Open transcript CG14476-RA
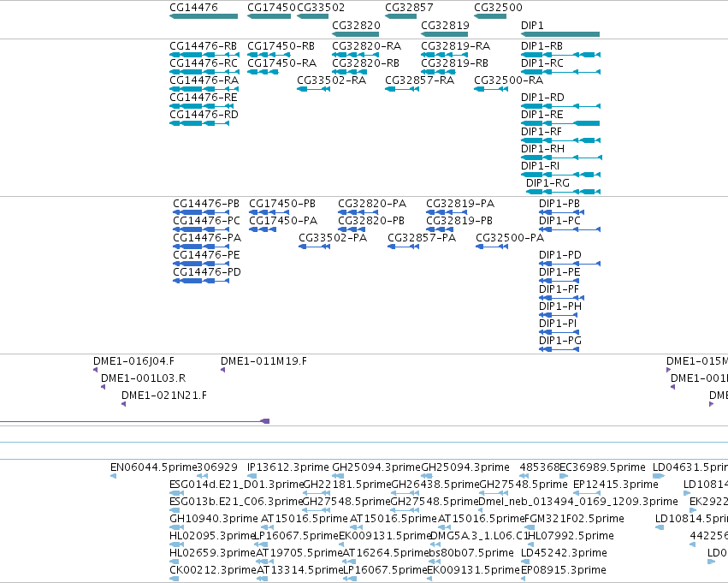Screen dimensions: 728x583 click(204, 89)
